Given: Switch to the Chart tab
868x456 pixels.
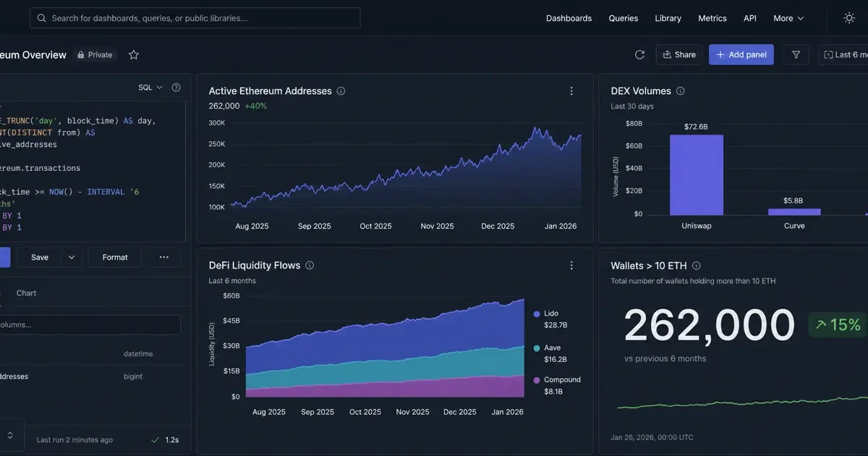Looking at the screenshot, I should coord(26,293).
